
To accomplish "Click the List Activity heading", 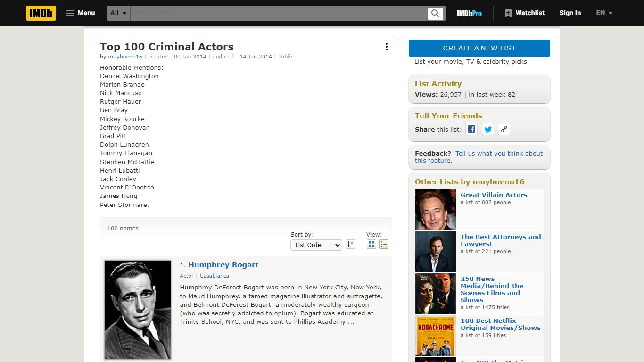I will click(438, 84).
